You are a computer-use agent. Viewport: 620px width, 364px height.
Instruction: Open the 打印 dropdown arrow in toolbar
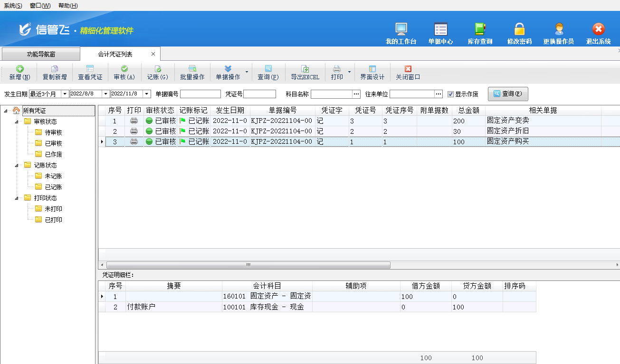coord(349,72)
